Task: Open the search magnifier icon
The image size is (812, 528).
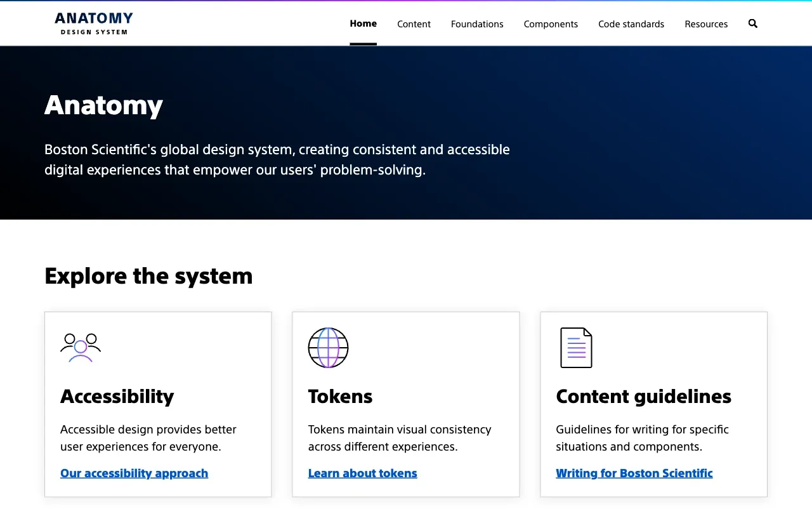Action: (753, 23)
